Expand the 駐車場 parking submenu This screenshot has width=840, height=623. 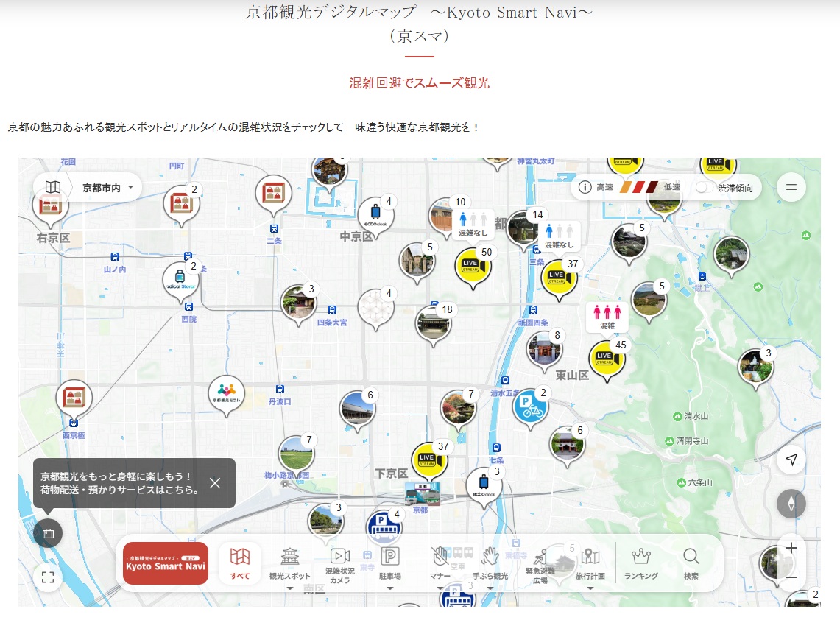(x=389, y=588)
